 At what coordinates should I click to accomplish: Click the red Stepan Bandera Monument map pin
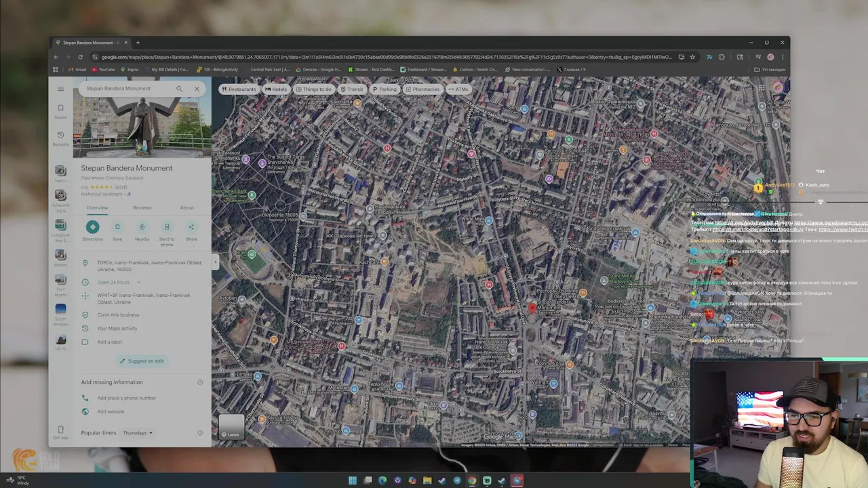point(532,308)
